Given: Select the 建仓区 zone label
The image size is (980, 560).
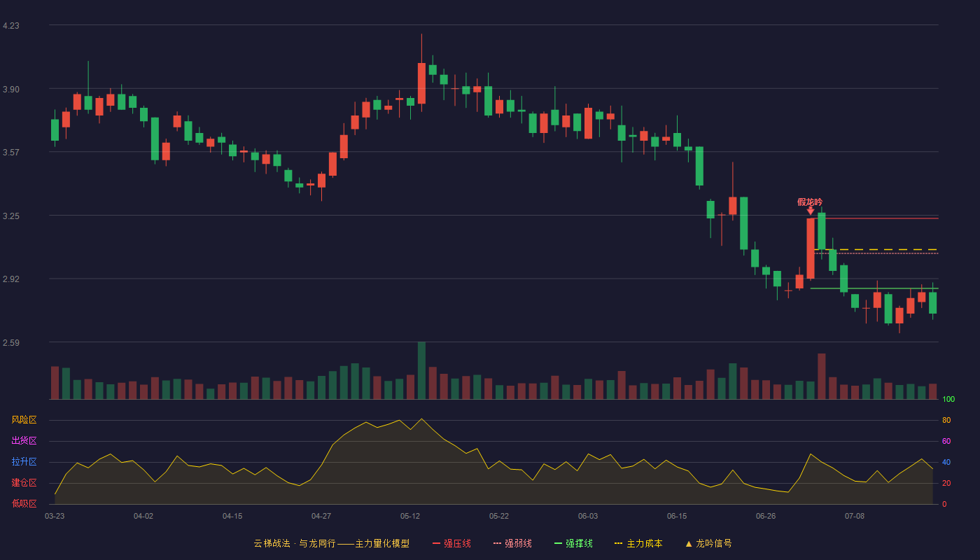Looking at the screenshot, I should point(24,483).
